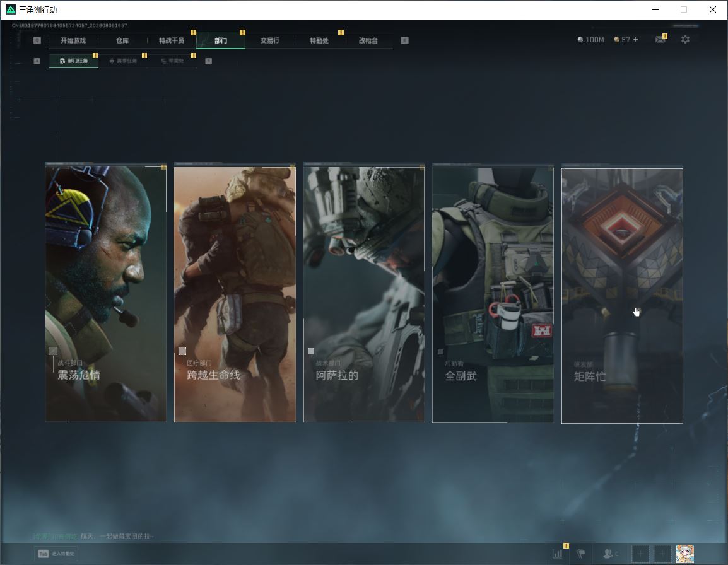Switch to the 仓库 tab
The height and width of the screenshot is (565, 728).
(122, 40)
